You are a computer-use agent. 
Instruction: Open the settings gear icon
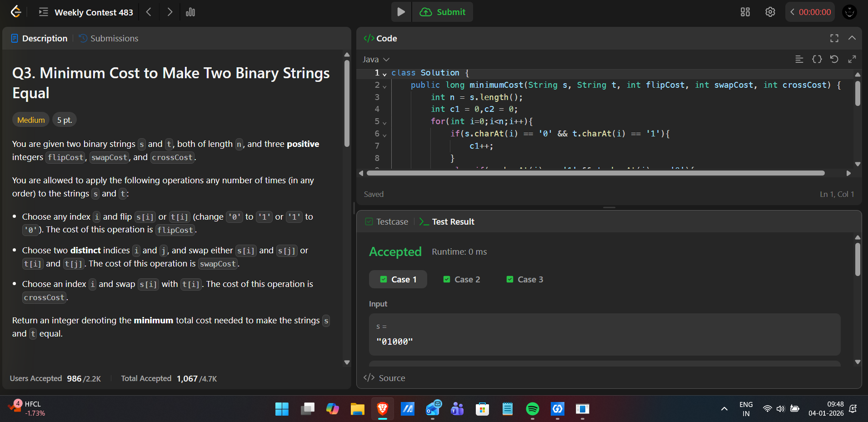(770, 12)
